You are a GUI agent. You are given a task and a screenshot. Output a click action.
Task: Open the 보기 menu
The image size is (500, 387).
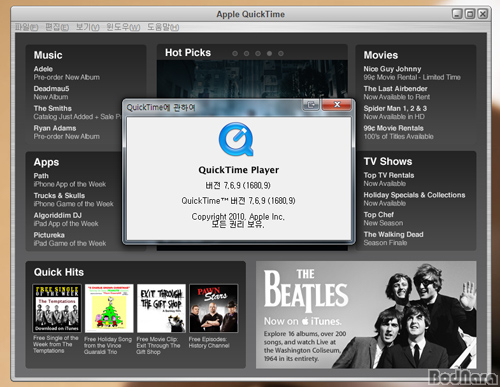click(88, 27)
